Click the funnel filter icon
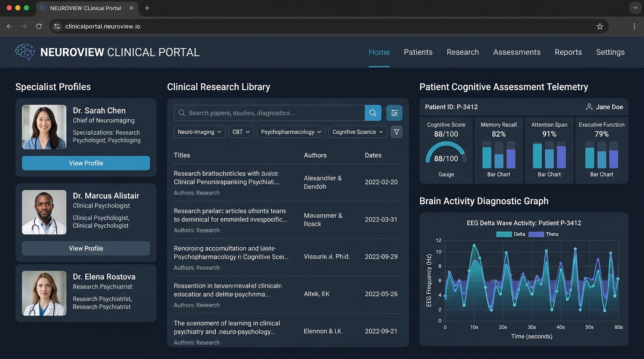 pos(396,132)
